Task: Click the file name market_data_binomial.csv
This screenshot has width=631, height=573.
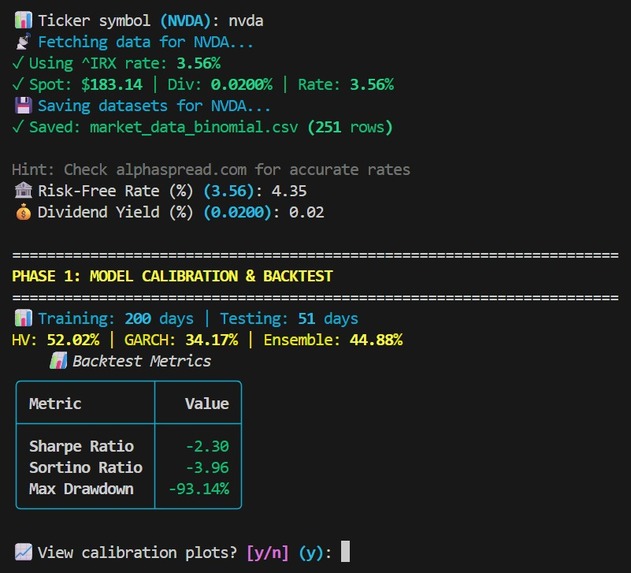Action: coord(194,127)
